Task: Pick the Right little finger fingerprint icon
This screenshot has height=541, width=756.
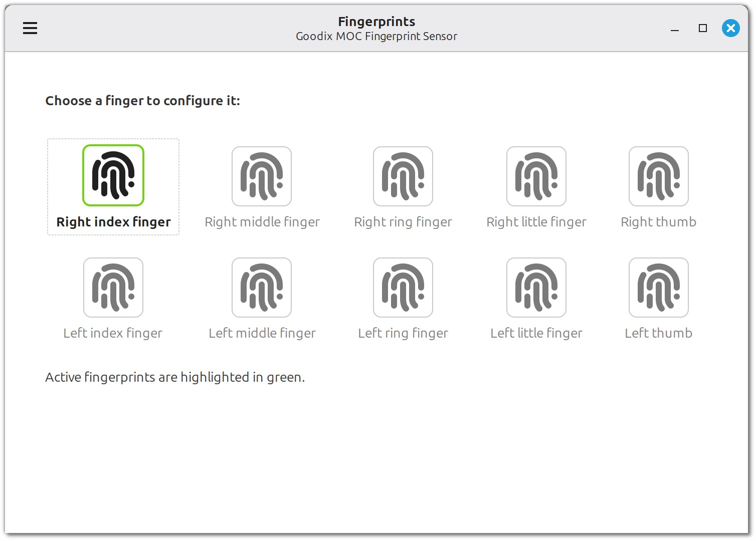Action: point(536,176)
